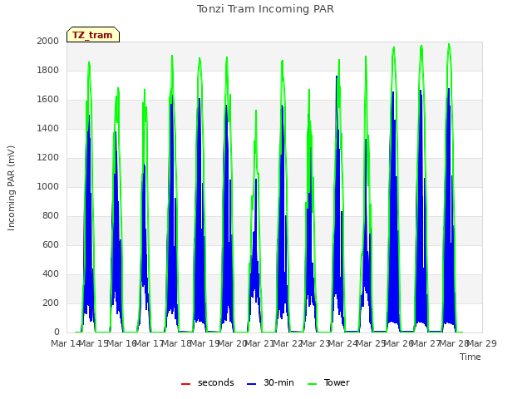Image resolution: width=532 pixels, height=399 pixels.
Task: Click the 'Mar 18' x-axis tick label
Action: 176,343
